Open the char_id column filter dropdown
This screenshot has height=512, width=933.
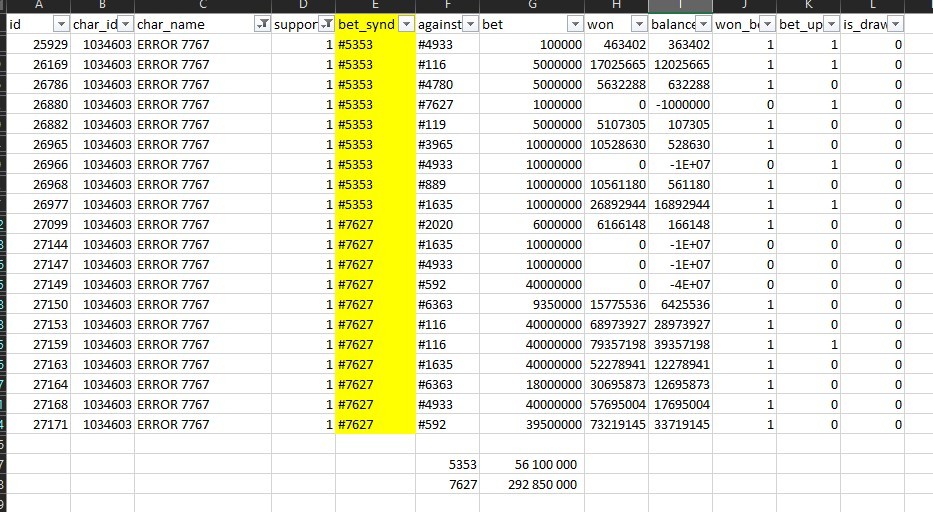(x=125, y=24)
